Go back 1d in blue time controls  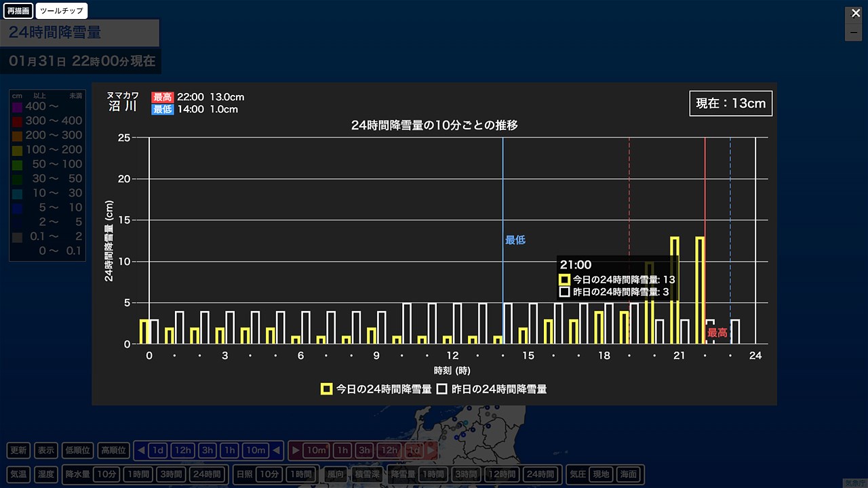[x=158, y=450]
